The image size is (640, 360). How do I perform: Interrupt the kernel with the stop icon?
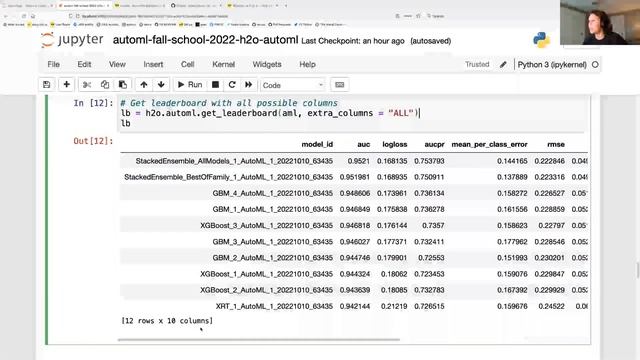point(216,85)
